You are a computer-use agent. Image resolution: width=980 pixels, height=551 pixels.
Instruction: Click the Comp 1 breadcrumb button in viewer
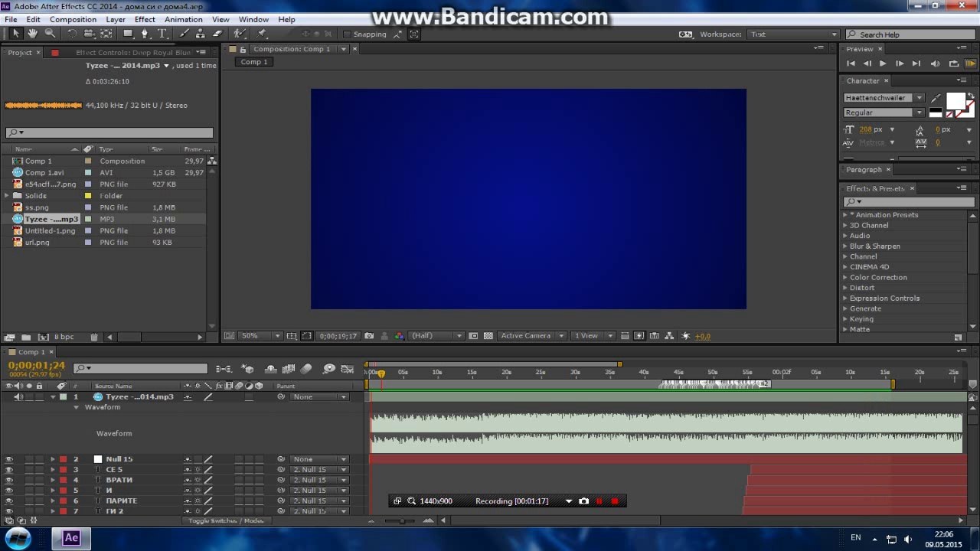point(254,62)
